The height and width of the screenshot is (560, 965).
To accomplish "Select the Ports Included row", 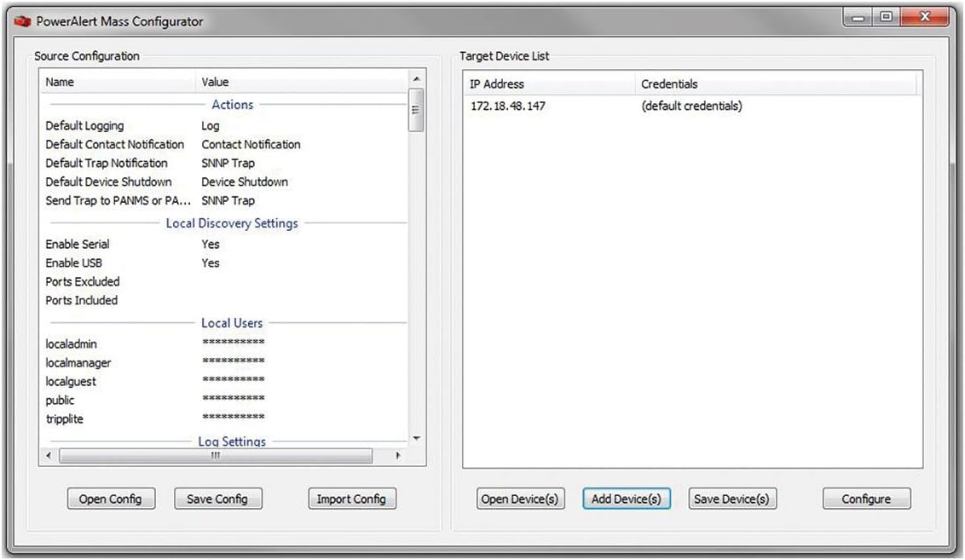I will [x=224, y=300].
